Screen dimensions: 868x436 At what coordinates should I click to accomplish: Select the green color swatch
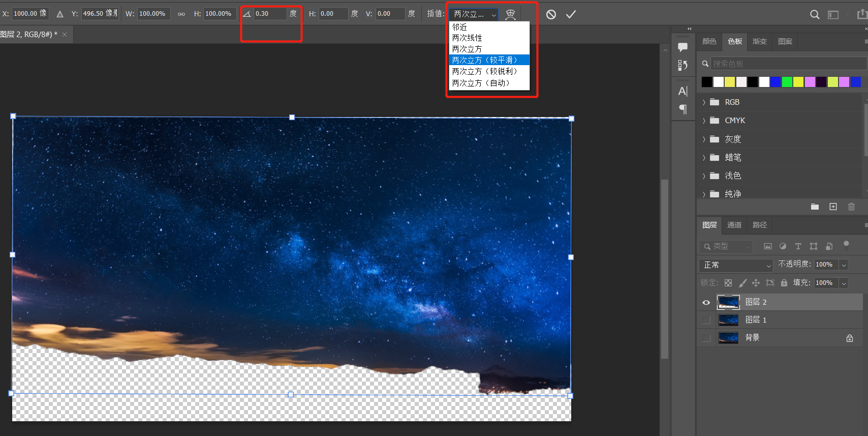point(787,82)
